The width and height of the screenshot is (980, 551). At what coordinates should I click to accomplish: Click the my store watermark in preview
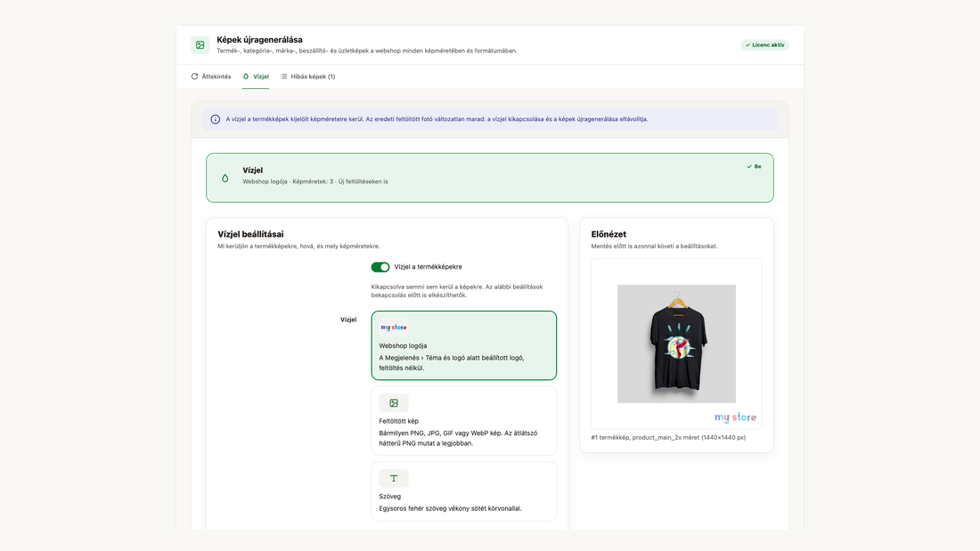click(735, 417)
